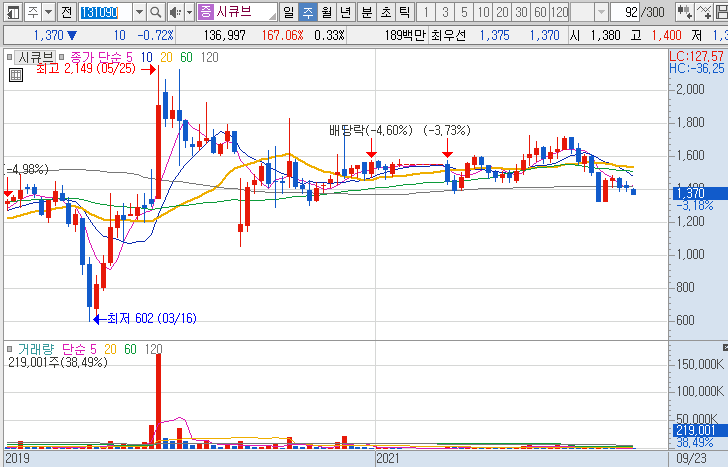Select the 틱 tick chart period
This screenshot has width=728, height=467.
[x=405, y=12]
